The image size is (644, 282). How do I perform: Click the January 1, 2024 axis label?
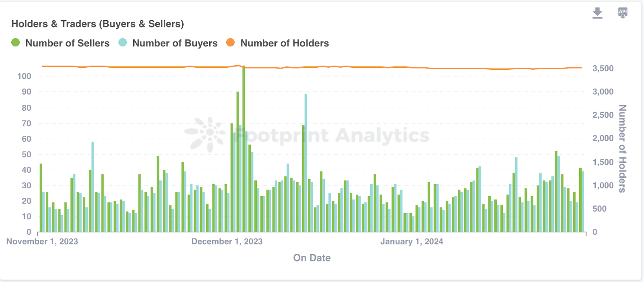click(412, 241)
